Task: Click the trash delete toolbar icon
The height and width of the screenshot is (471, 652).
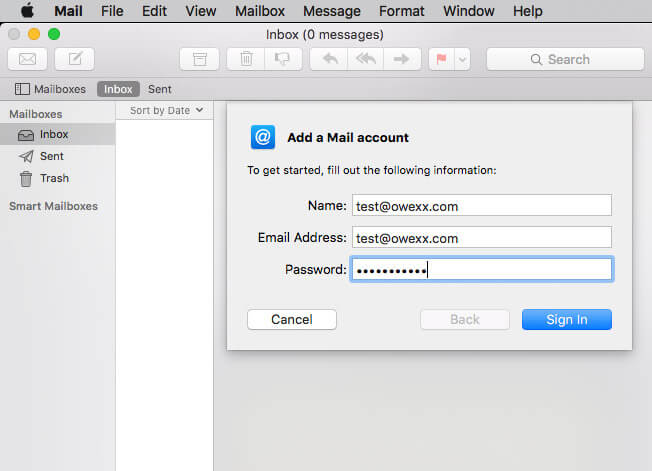Action: pos(246,59)
